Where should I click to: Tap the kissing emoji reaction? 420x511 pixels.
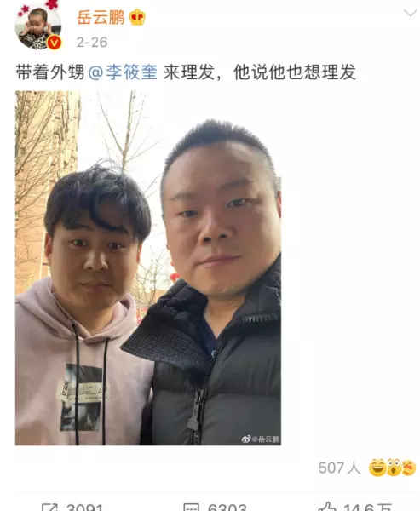tap(409, 468)
